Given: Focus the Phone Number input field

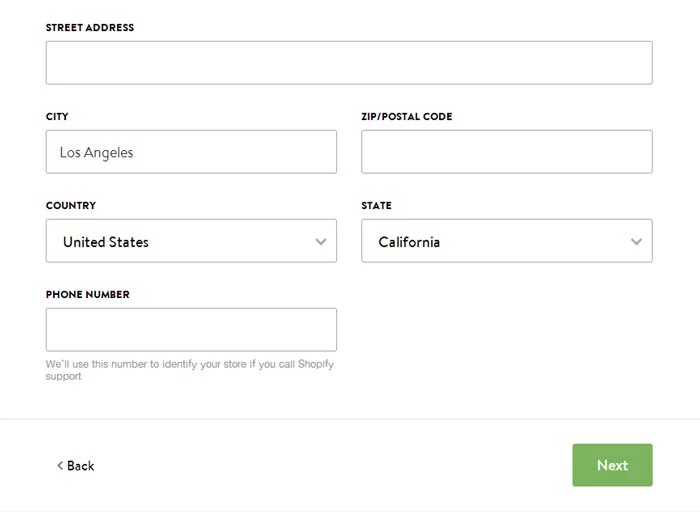Looking at the screenshot, I should [x=191, y=330].
